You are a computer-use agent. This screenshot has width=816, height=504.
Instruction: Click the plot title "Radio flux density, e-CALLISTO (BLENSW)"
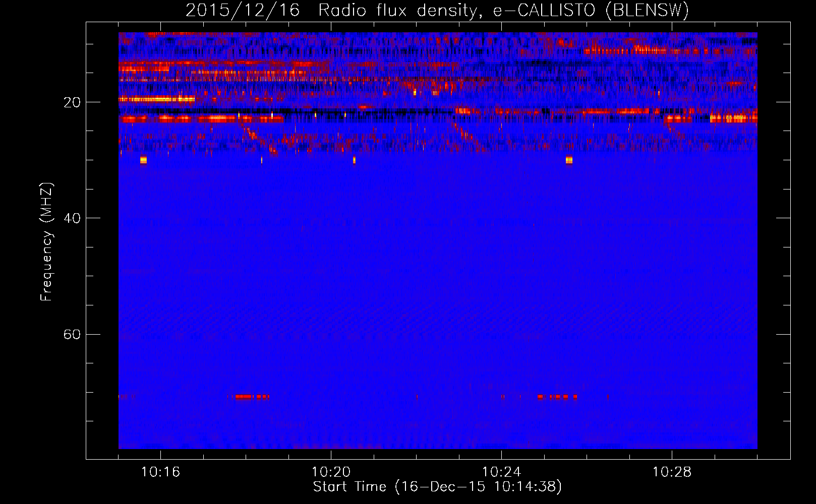coord(504,10)
